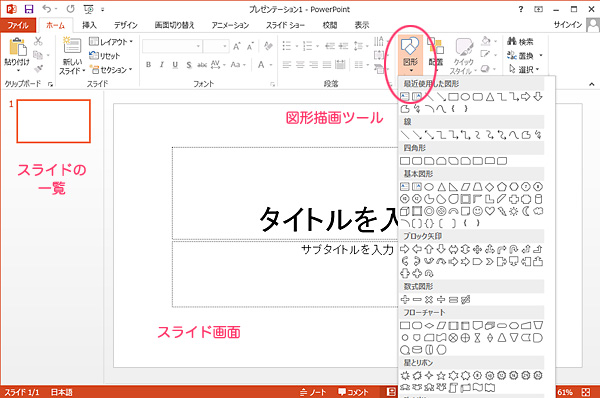This screenshot has width=600, height=398.
Task: Switch to the デザイン tab
Action: [x=126, y=25]
